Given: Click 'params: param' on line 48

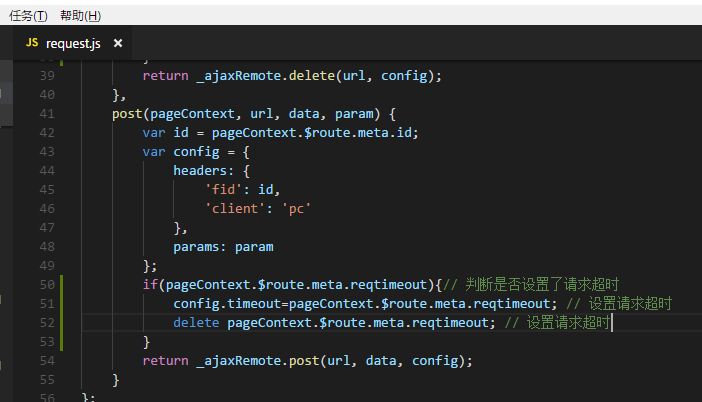Looking at the screenshot, I should point(223,247).
